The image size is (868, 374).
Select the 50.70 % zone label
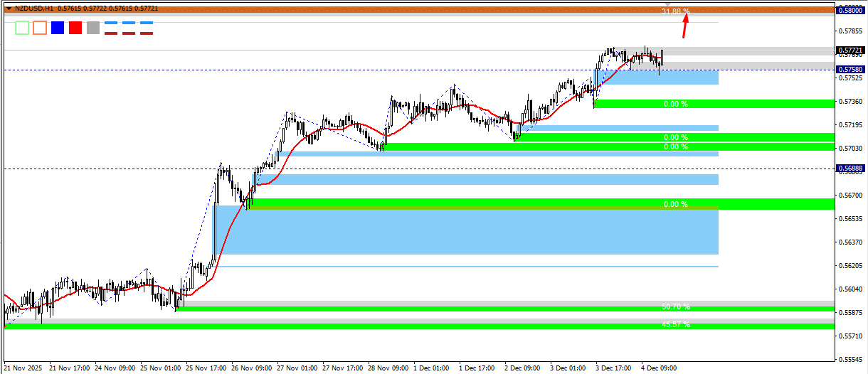coord(675,307)
